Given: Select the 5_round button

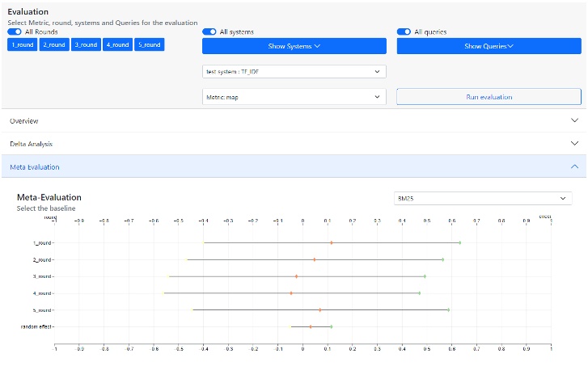Looking at the screenshot, I should pos(149,45).
